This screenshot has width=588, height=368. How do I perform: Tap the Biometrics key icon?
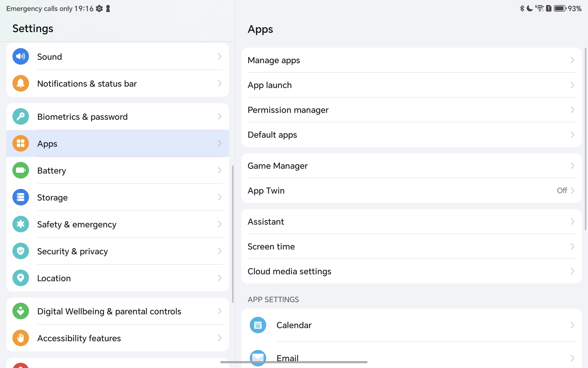tap(21, 117)
